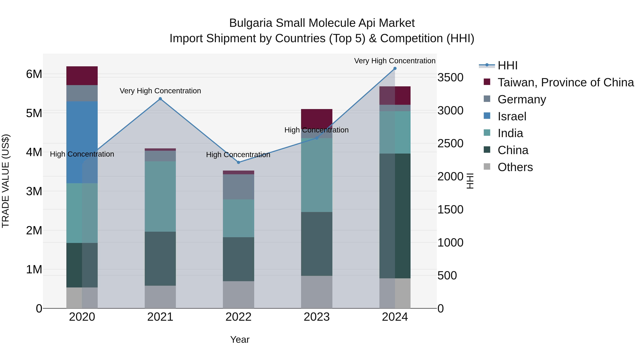Click the 'Very High Concentration' label above 2021
This screenshot has height=362, width=644.
coord(160,91)
